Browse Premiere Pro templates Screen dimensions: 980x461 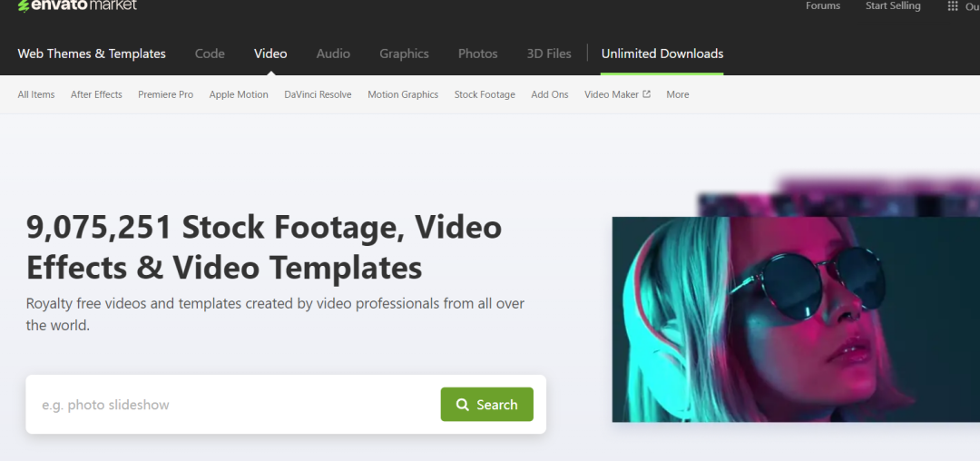166,94
